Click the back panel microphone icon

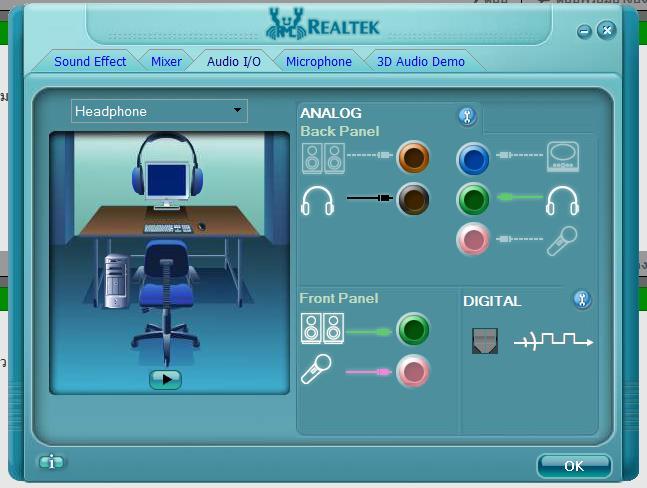pyautogui.click(x=562, y=241)
